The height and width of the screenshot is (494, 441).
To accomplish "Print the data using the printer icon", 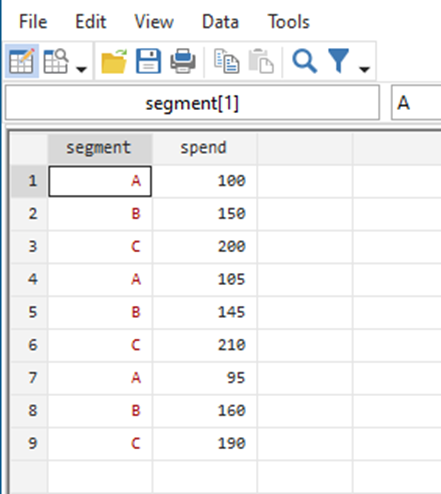I will click(x=183, y=61).
